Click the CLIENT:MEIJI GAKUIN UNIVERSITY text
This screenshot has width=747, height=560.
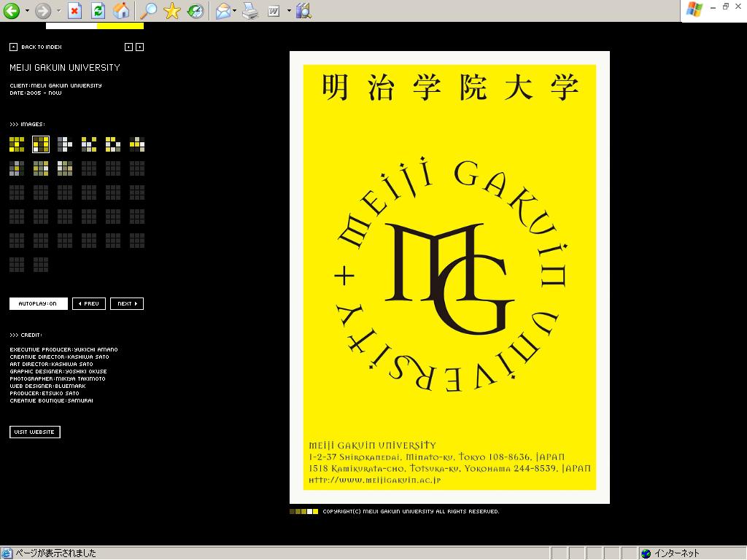pos(55,86)
